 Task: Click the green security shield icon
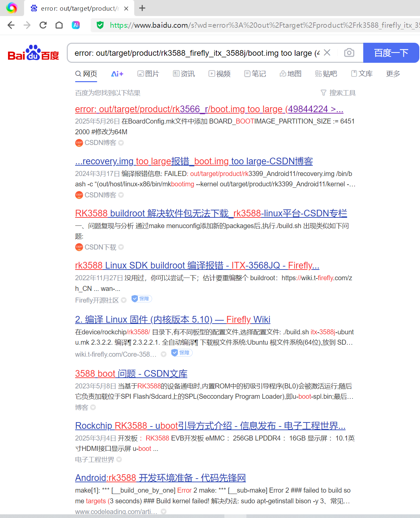[x=100, y=25]
